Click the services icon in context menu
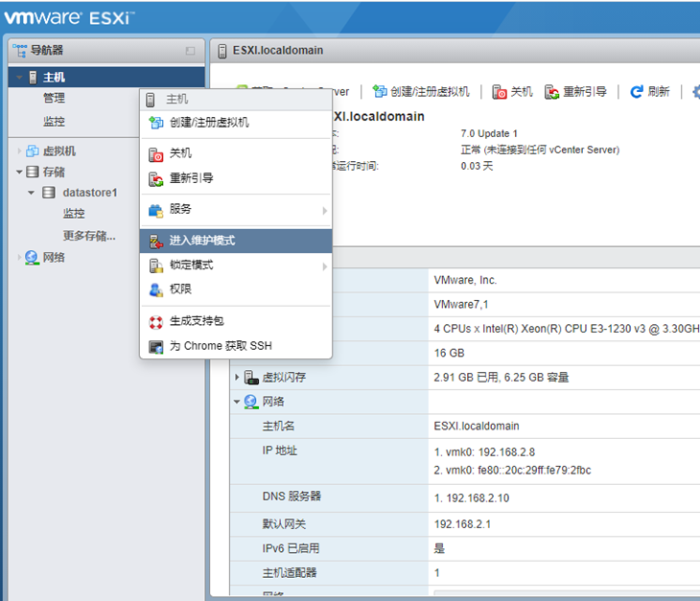700x601 pixels. point(155,210)
